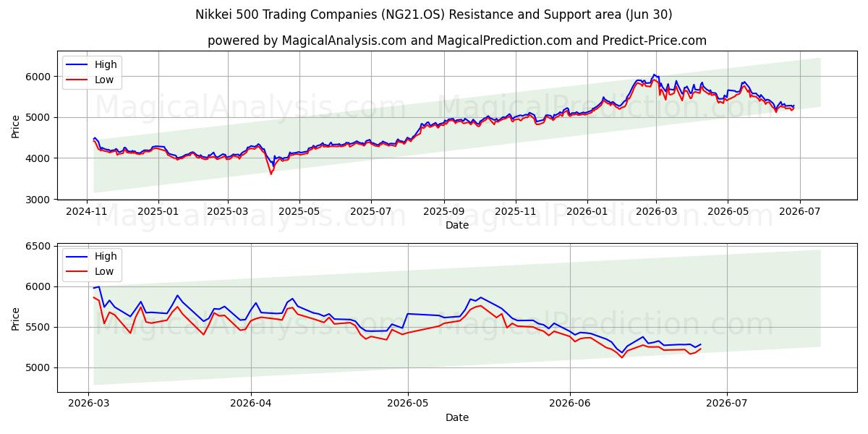The image size is (868, 434).
Task: Click the '3000' y-axis tick in top chart
Action: coord(38,199)
